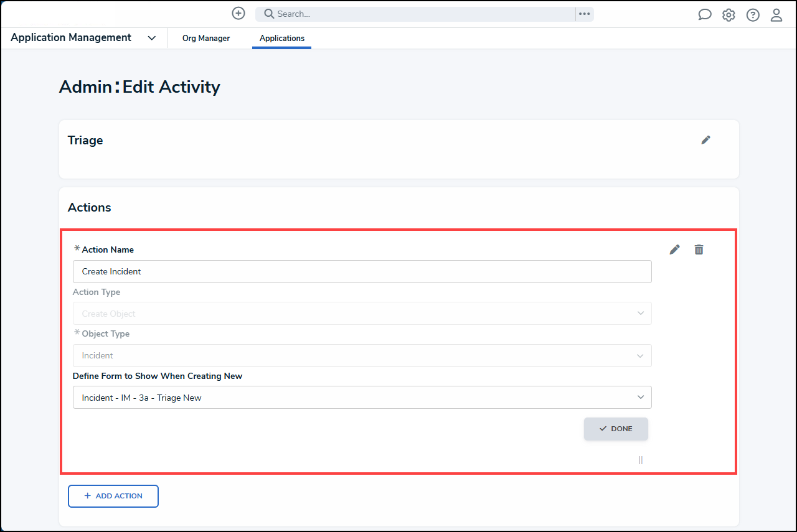Edit the Triage activity with pencil icon
This screenshot has height=532, width=797.
pos(705,140)
